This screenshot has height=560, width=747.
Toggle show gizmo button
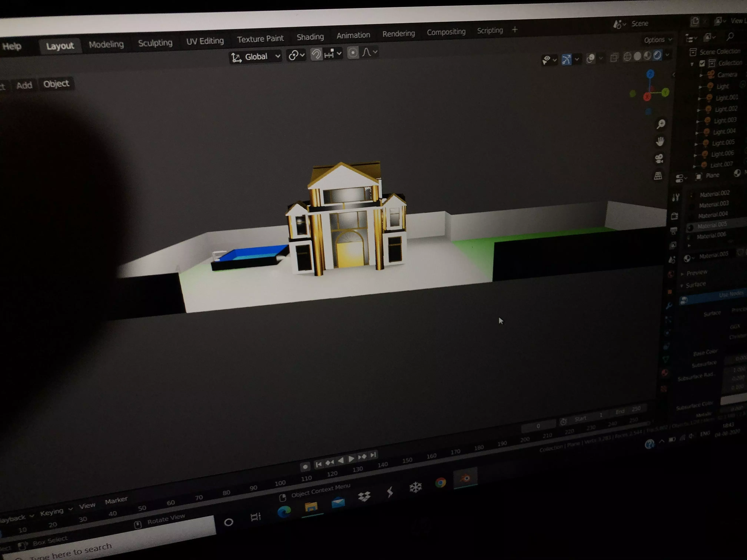point(567,59)
